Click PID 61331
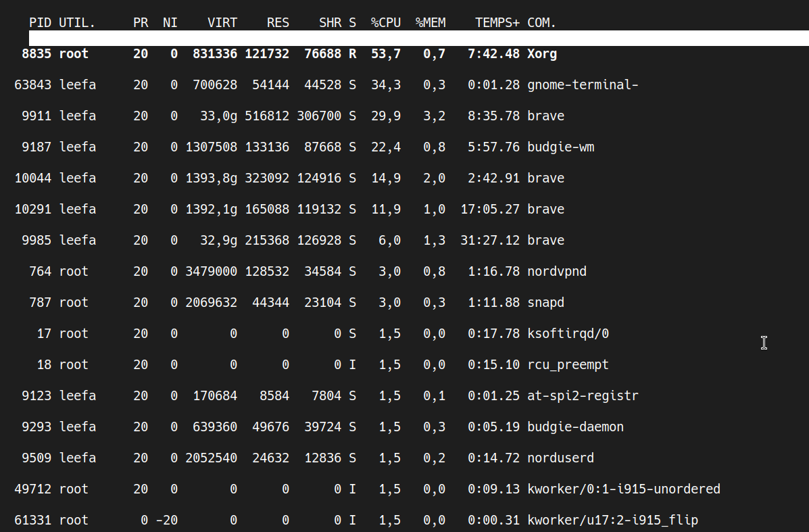 pyautogui.click(x=33, y=520)
